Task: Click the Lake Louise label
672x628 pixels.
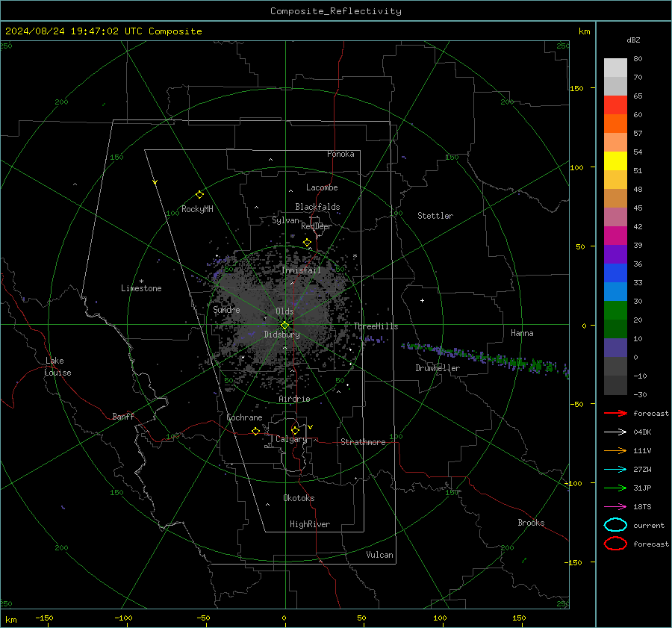Action: [x=58, y=367]
